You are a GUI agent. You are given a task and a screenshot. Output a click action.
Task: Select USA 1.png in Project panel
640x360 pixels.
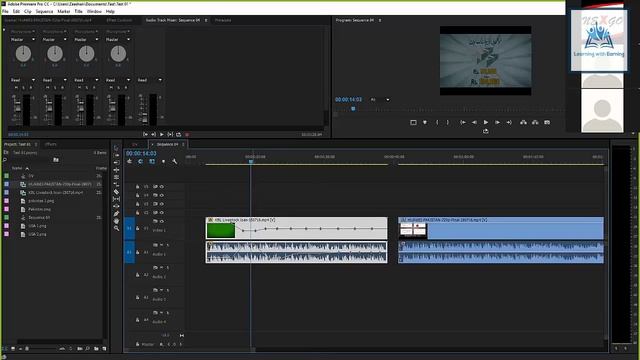click(37, 226)
